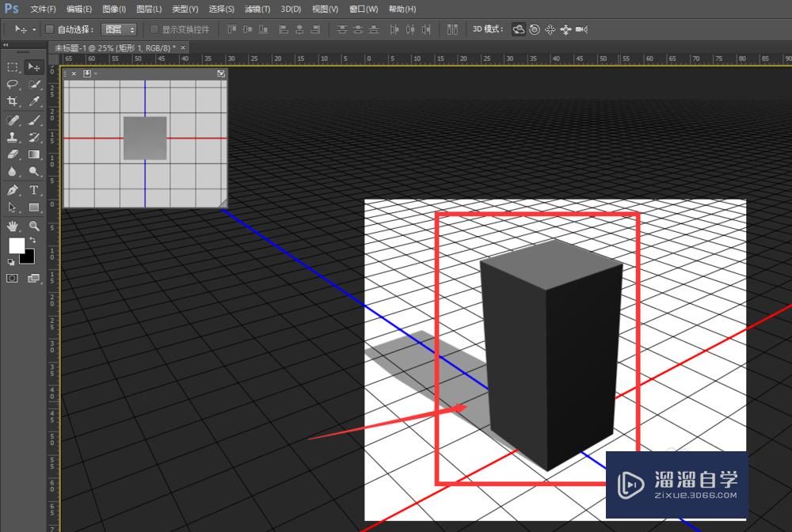792x532 pixels.
Task: Select the Crop tool
Action: [12, 101]
